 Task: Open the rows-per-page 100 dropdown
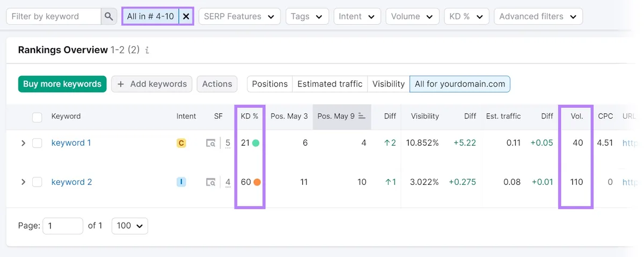tap(130, 226)
